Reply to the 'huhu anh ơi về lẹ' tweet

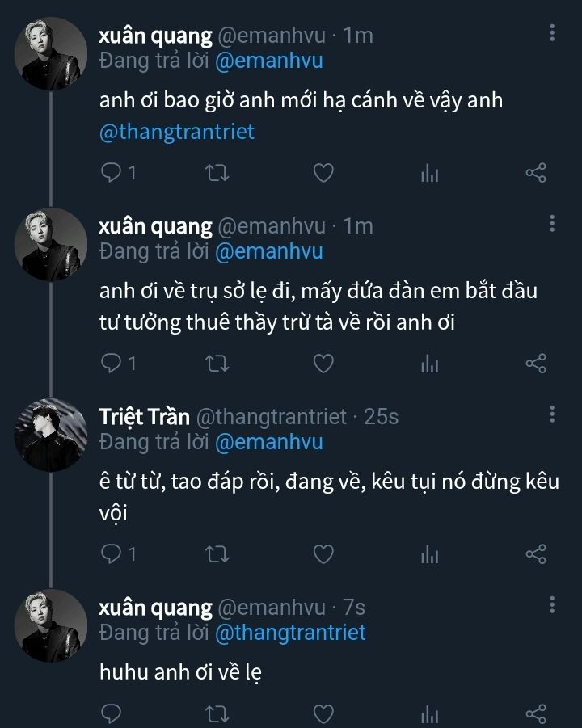[112, 713]
